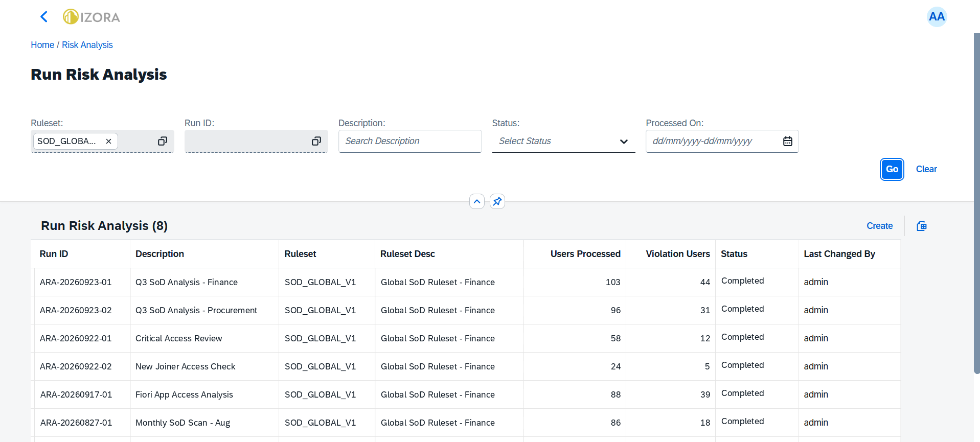The height and width of the screenshot is (442, 980).
Task: Select run ARA-20260923-02
Action: point(76,310)
